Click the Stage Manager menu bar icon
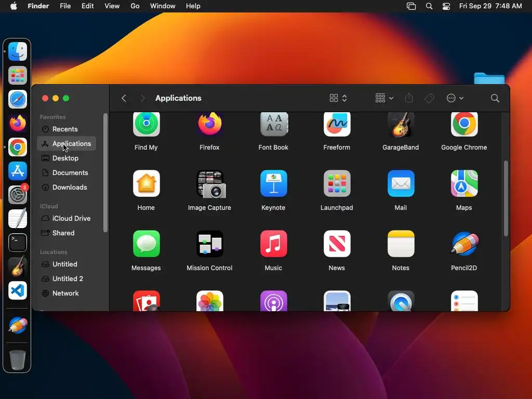Viewport: 532px width, 399px height. coord(411,6)
